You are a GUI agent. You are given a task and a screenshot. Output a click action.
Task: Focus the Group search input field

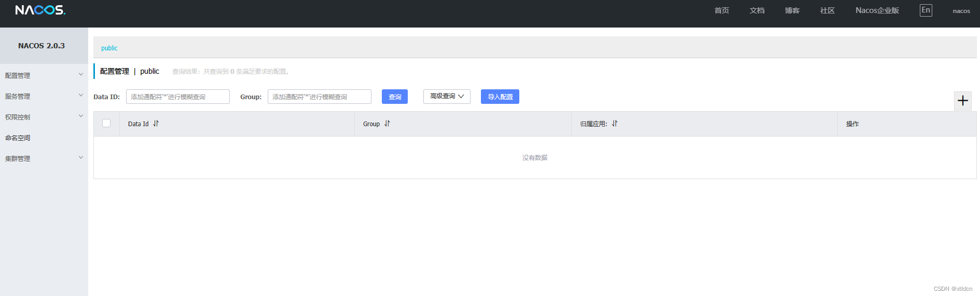(319, 97)
